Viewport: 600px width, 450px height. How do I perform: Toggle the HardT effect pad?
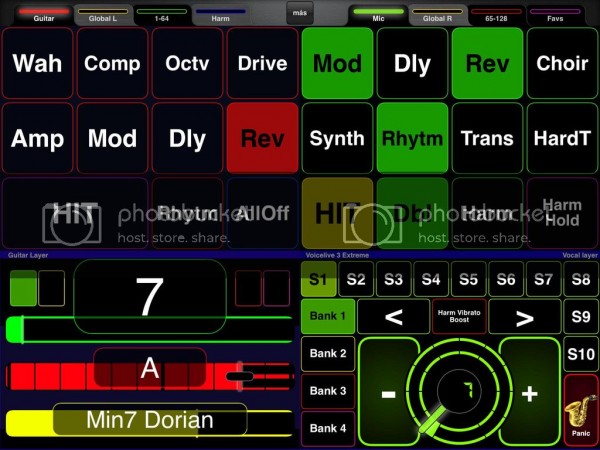[x=562, y=138]
